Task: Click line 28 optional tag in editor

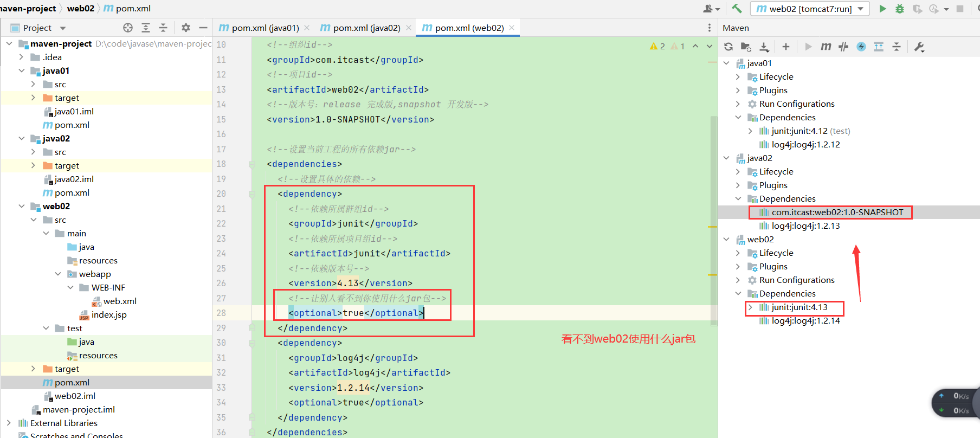Action: (356, 313)
